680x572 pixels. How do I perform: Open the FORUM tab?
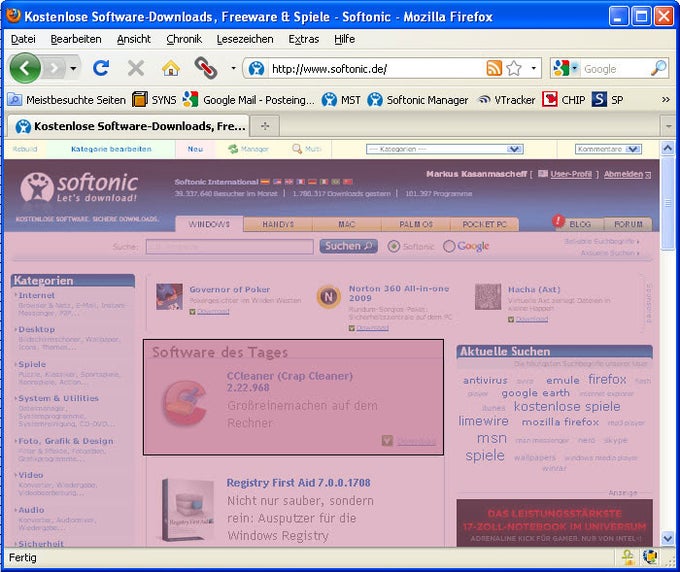pos(628,224)
